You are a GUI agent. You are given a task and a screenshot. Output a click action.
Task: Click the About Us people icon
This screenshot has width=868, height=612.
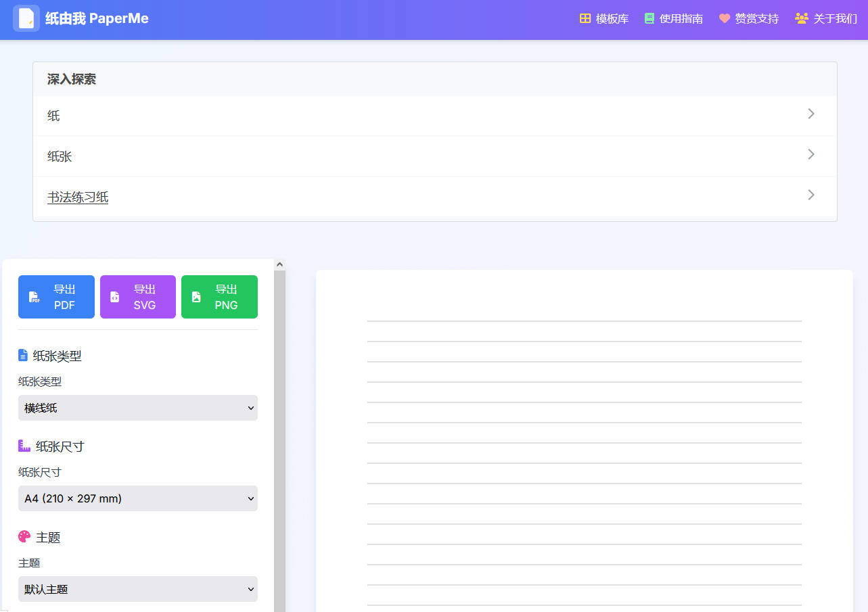[802, 18]
